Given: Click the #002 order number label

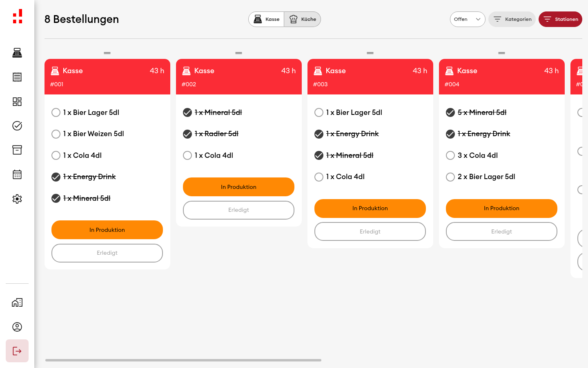Looking at the screenshot, I should [x=189, y=84].
